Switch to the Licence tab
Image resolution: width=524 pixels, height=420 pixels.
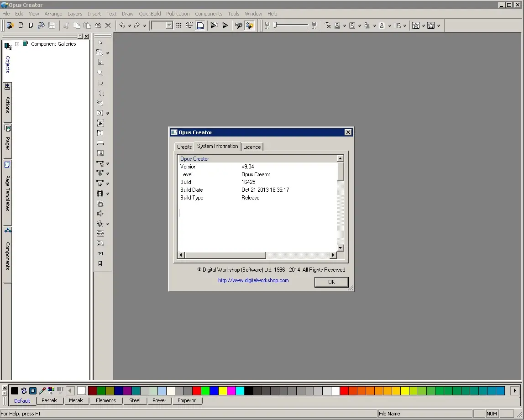(x=252, y=147)
